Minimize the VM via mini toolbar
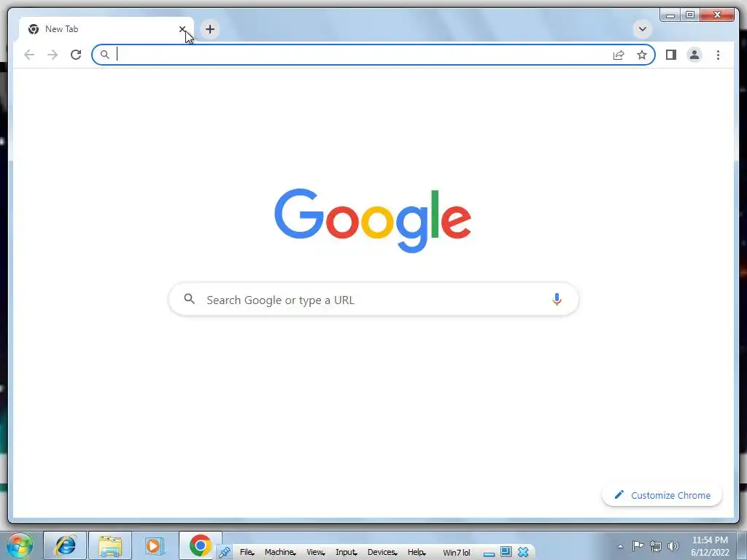747x560 pixels. pos(489,553)
